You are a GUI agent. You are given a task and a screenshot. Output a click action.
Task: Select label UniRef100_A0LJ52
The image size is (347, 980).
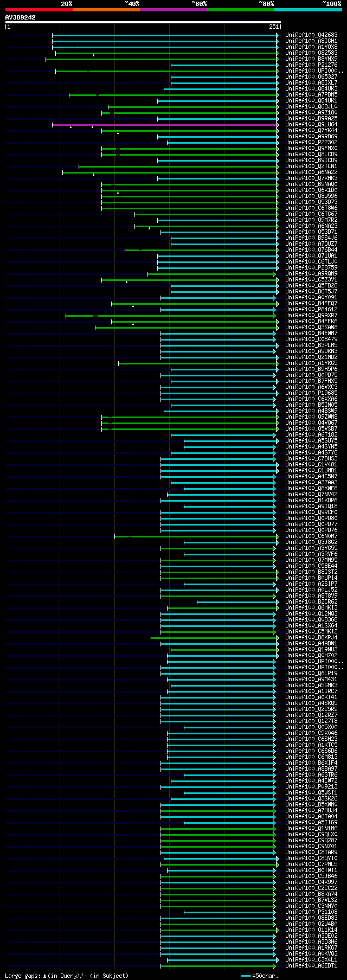pyautogui.click(x=311, y=590)
